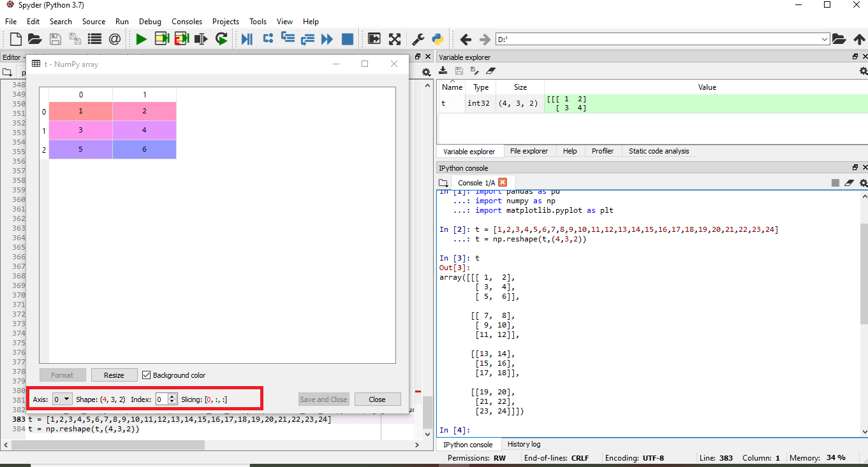
Task: Open the Source menu
Action: [94, 21]
